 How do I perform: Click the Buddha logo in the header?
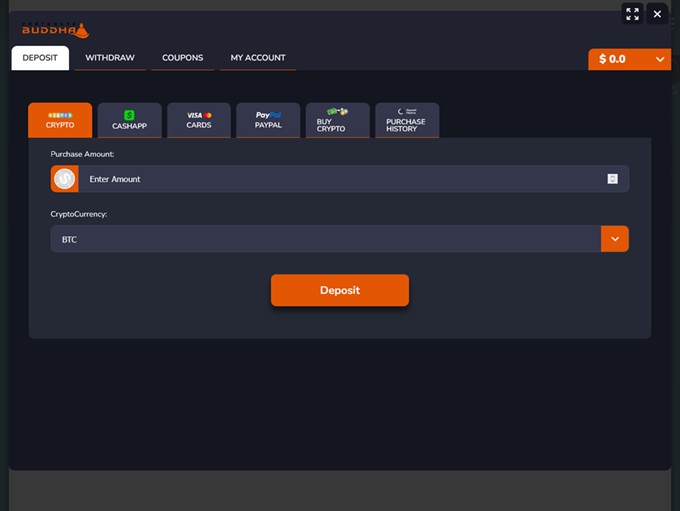(x=54, y=30)
